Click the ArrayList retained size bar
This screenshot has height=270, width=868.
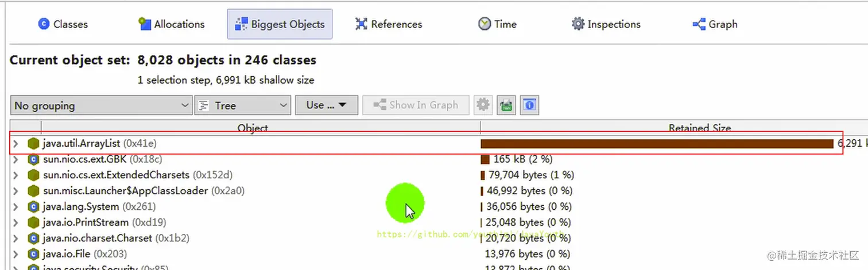click(657, 143)
